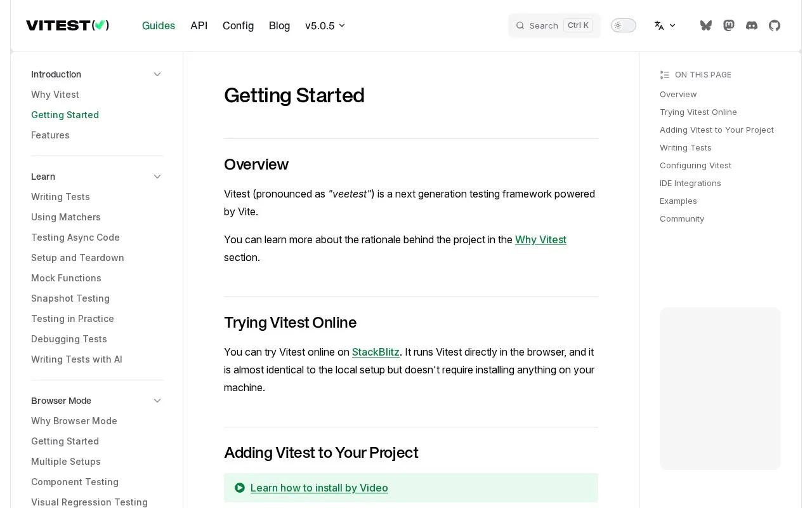The width and height of the screenshot is (812, 508).
Task: Open the Discord chat icon
Action: [752, 25]
